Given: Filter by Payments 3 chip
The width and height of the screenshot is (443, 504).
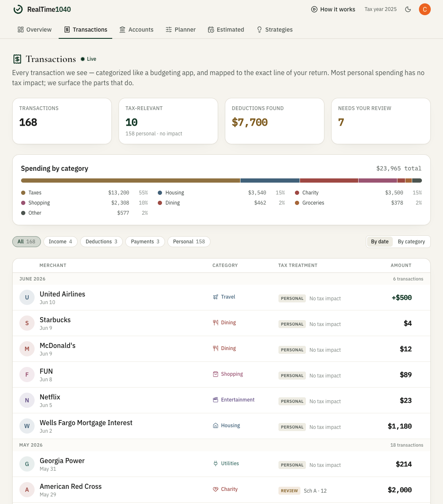Looking at the screenshot, I should tap(145, 242).
